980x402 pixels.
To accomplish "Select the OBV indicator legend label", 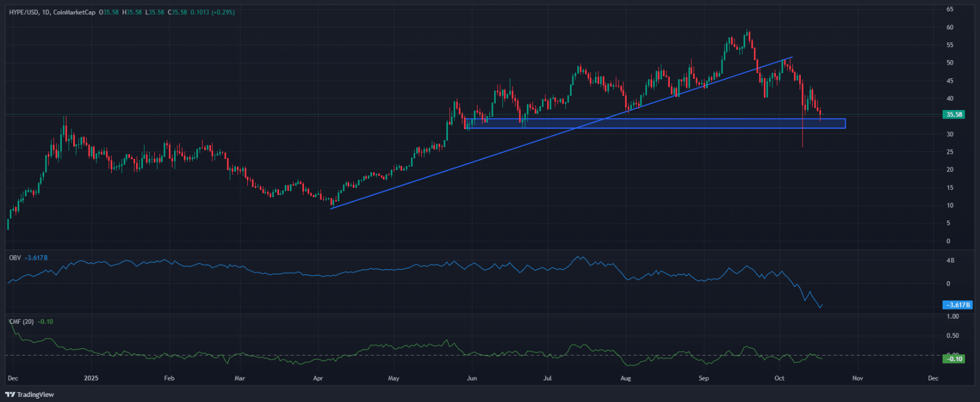I will coord(15,258).
